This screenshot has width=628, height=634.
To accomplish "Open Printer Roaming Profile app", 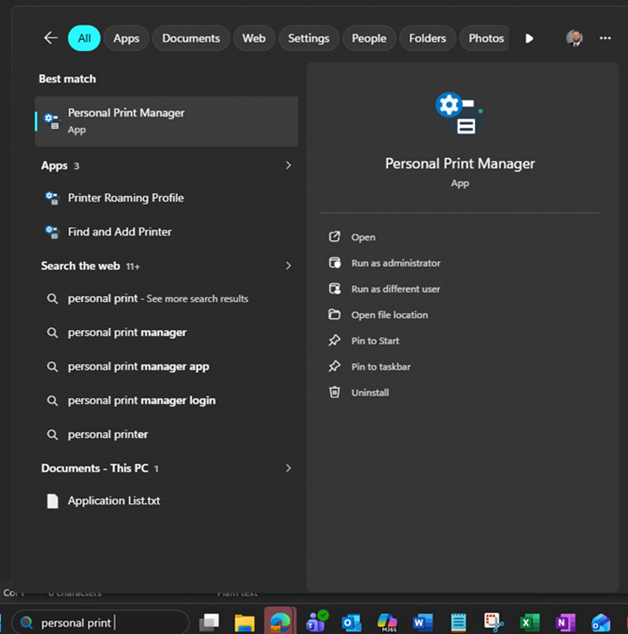I will point(167,198).
